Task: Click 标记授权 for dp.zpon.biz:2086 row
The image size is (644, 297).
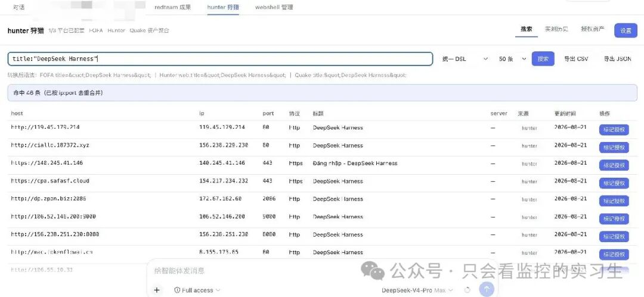Action: point(614,201)
